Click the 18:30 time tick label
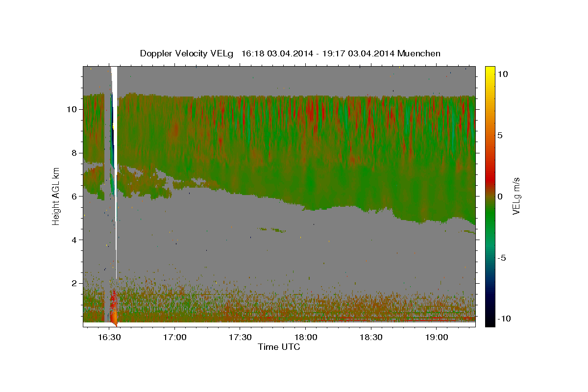The height and width of the screenshot is (392, 588). (x=371, y=337)
